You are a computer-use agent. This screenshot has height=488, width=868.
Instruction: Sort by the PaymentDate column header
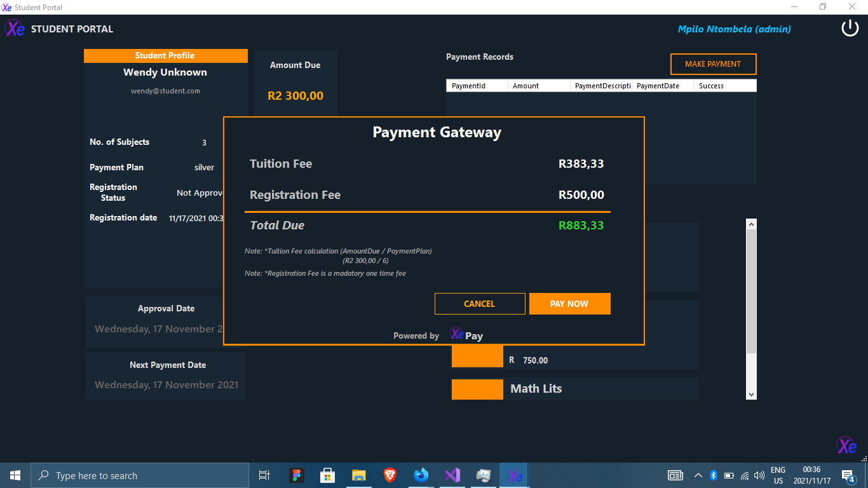coord(663,86)
